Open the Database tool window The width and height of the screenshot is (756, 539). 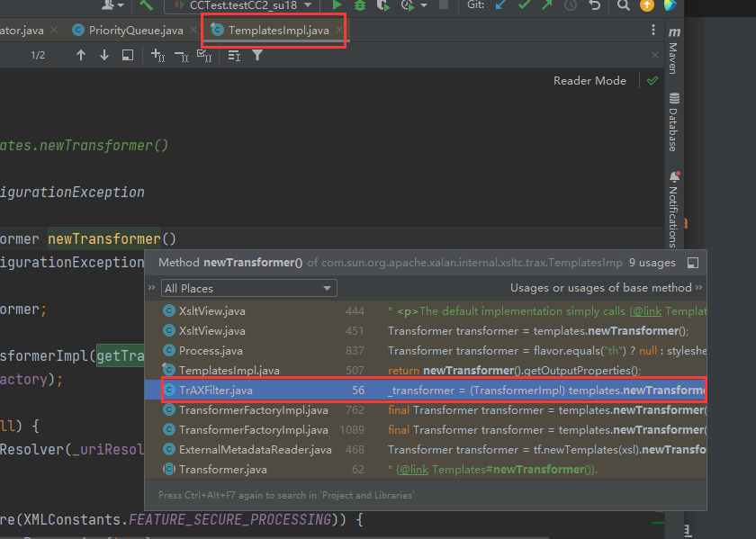[x=674, y=122]
